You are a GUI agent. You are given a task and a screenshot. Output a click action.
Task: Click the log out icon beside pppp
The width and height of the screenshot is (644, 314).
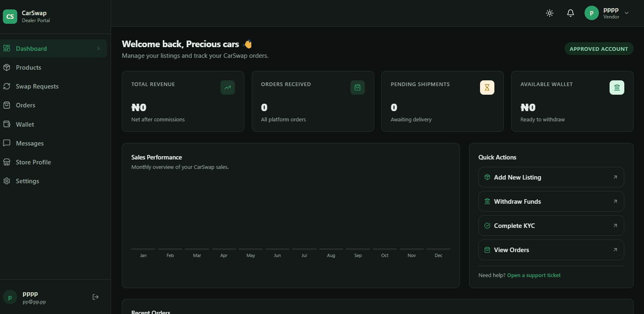[x=96, y=297]
